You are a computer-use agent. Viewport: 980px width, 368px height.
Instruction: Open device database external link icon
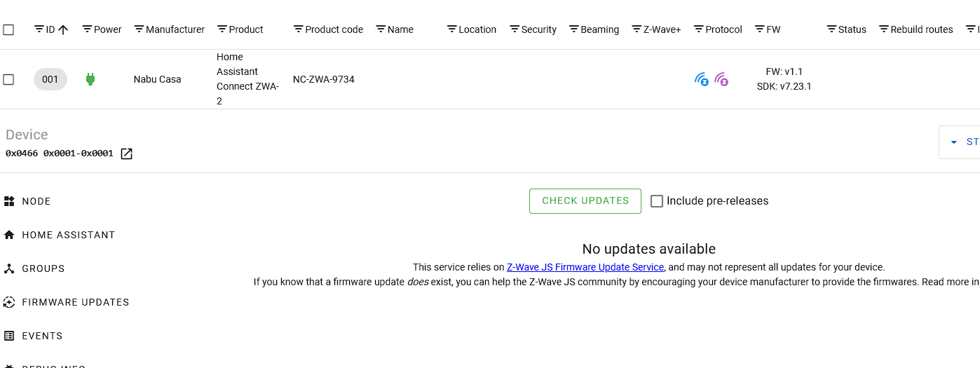[x=126, y=154]
